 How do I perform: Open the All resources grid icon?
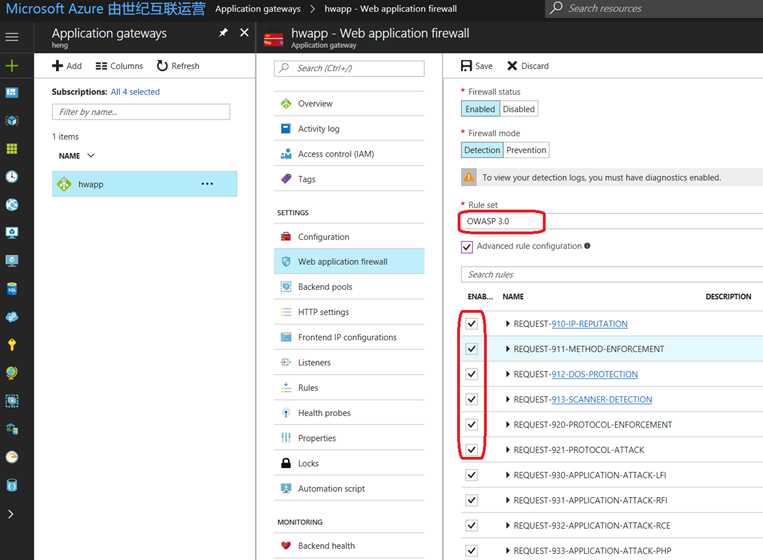coord(12,149)
